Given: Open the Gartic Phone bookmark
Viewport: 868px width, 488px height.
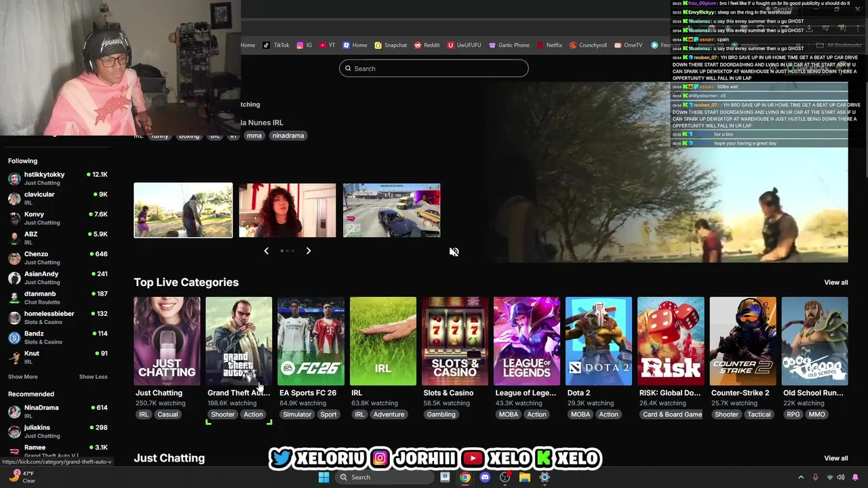Looking at the screenshot, I should click(509, 45).
